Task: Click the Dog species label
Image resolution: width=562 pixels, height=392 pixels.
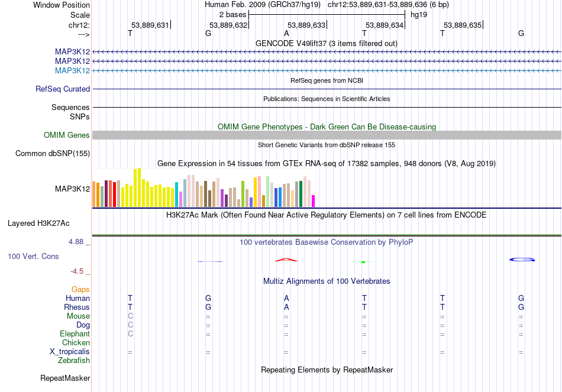Action: tap(83, 325)
